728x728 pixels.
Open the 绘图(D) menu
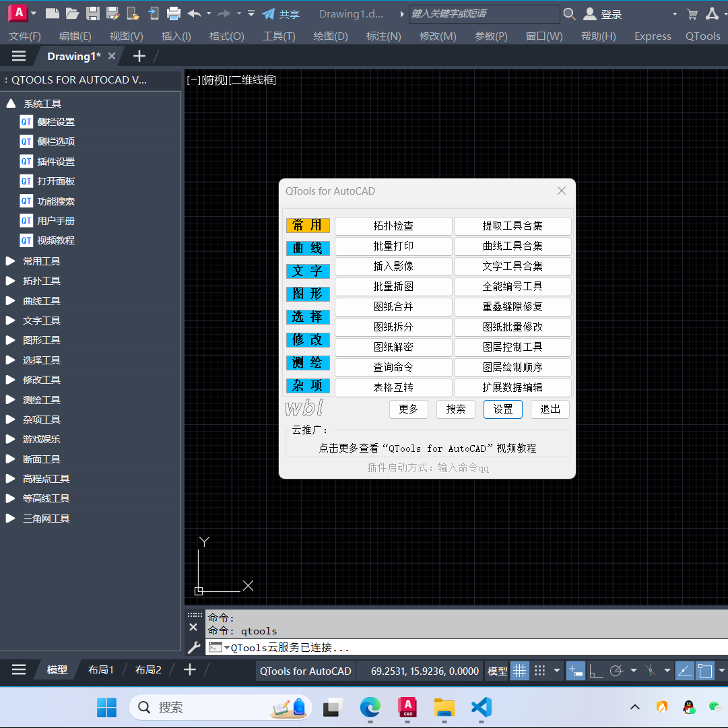(331, 36)
